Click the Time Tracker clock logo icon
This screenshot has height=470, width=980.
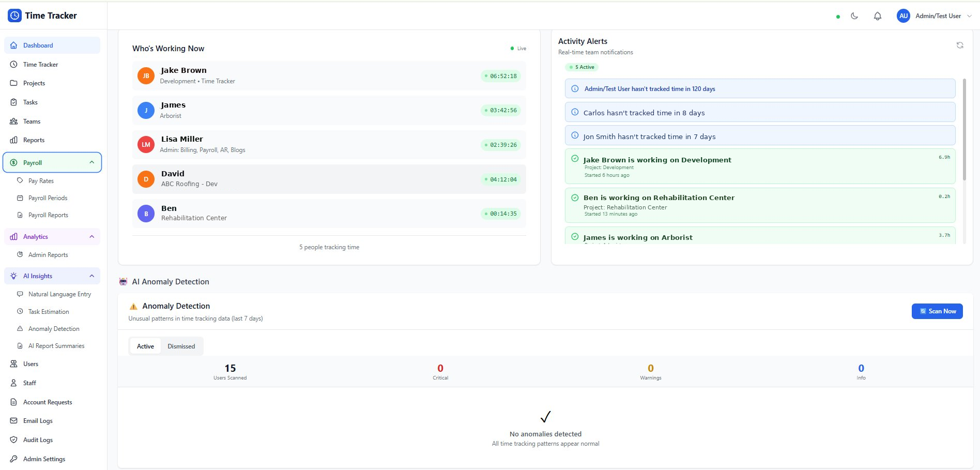click(14, 16)
